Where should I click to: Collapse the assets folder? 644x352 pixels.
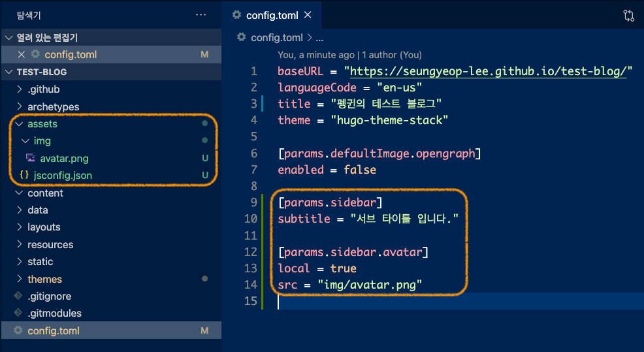click(x=42, y=123)
